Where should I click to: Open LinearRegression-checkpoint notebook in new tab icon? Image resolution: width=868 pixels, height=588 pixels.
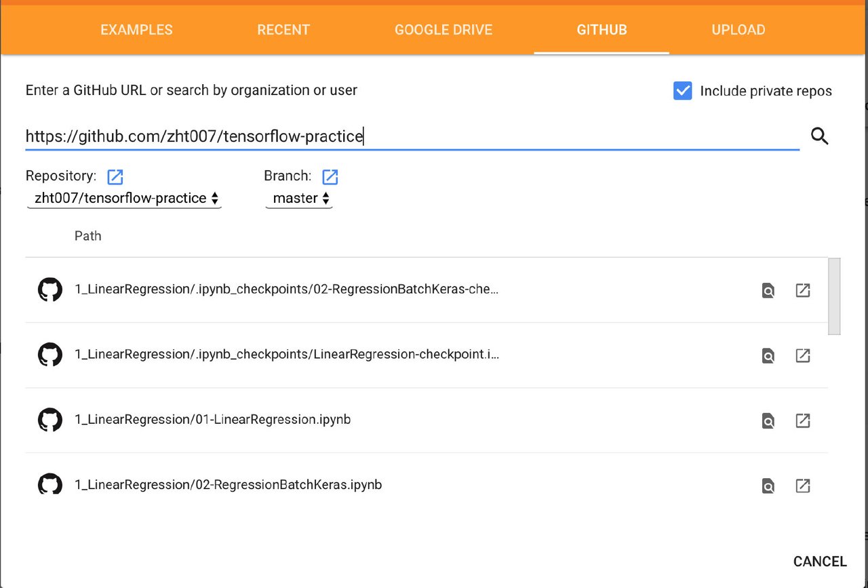(803, 355)
